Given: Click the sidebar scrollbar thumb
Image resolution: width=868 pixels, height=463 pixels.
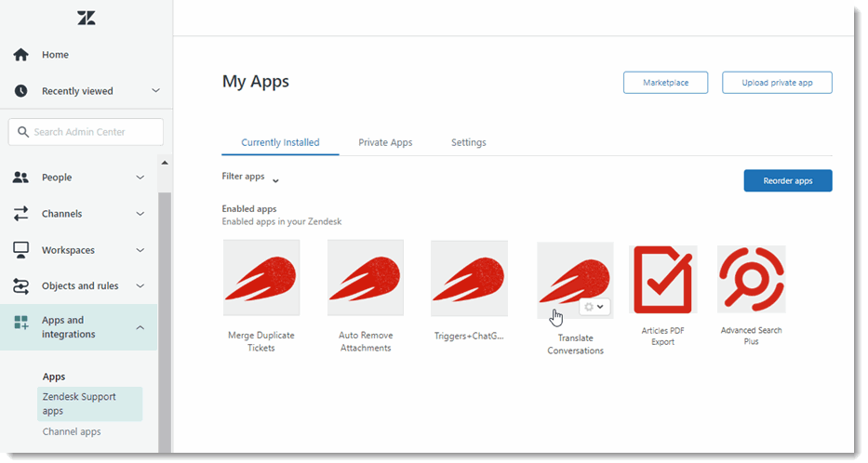Looking at the screenshot, I should [x=165, y=321].
